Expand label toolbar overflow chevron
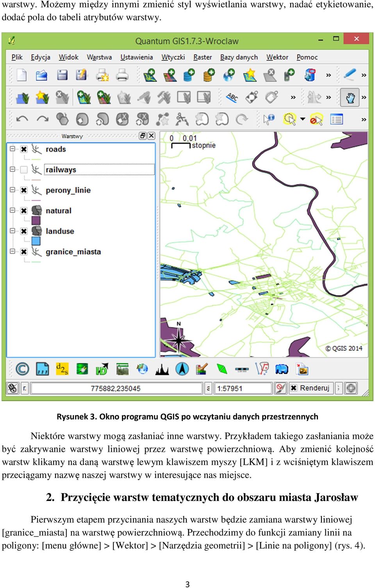This screenshot has width=375, height=588. (x=293, y=97)
